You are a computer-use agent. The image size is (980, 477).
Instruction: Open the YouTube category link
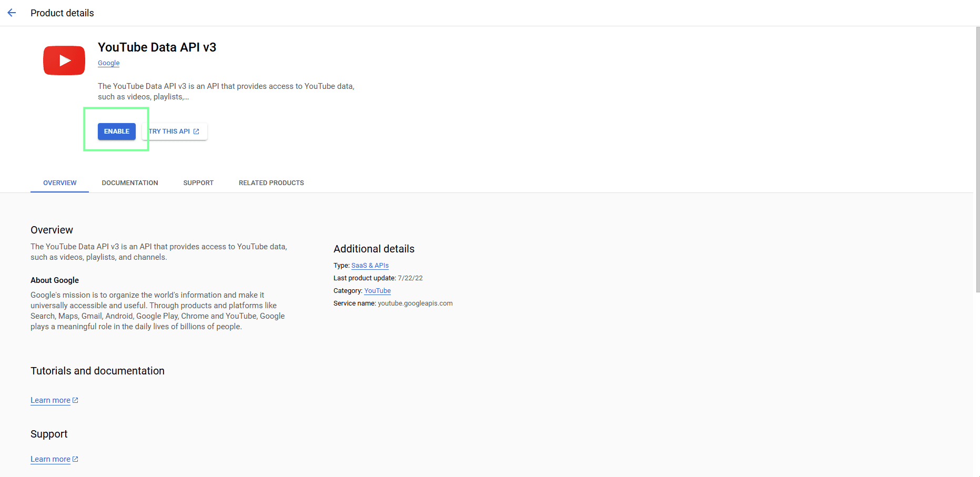(378, 291)
